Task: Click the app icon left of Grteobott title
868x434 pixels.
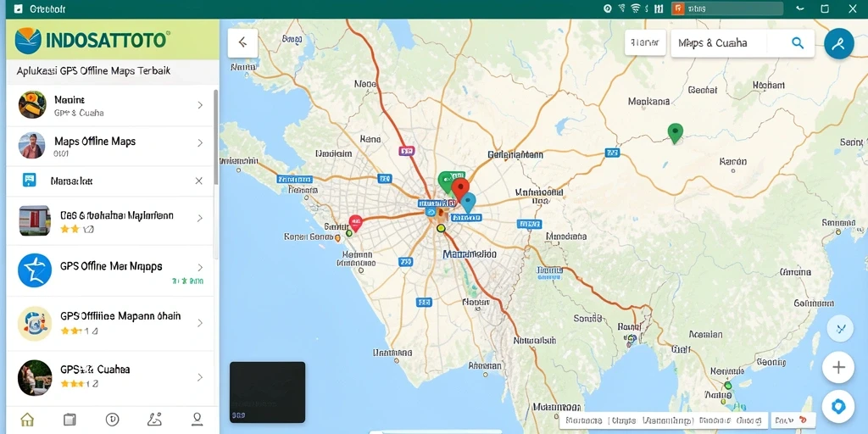Action: pos(19,9)
